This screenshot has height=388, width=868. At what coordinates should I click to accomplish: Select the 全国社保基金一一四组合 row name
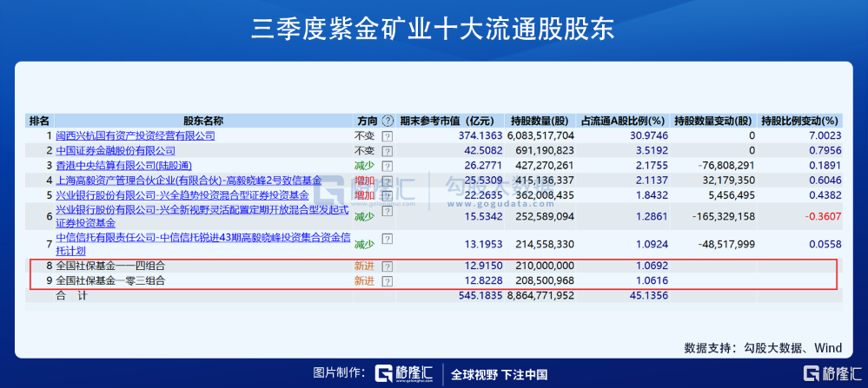coord(110,266)
